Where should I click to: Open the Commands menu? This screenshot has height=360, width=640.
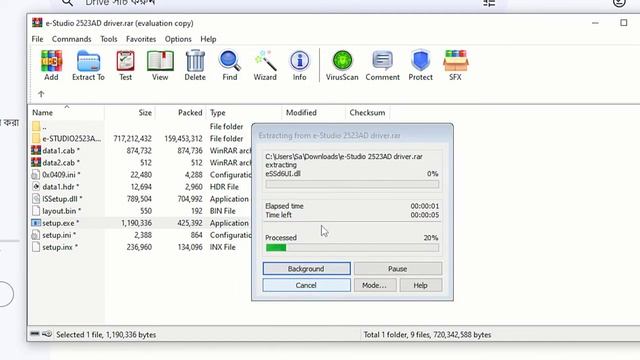(x=71, y=39)
